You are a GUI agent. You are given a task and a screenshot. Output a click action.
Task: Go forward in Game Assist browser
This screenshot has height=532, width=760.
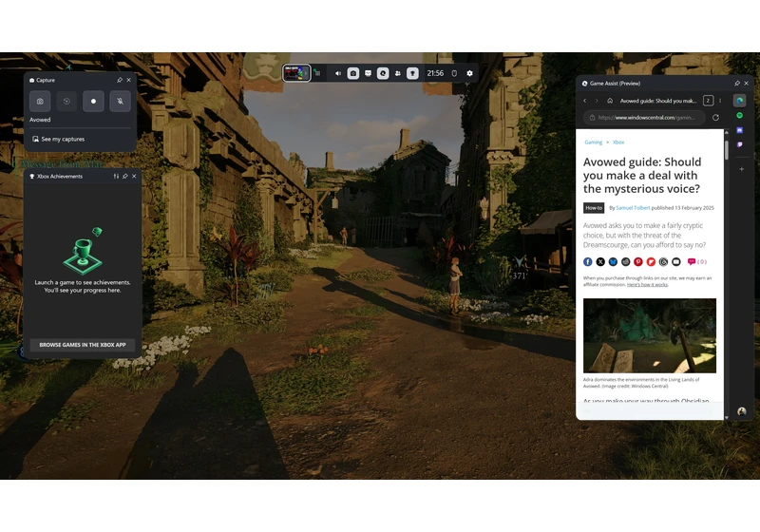pyautogui.click(x=597, y=101)
